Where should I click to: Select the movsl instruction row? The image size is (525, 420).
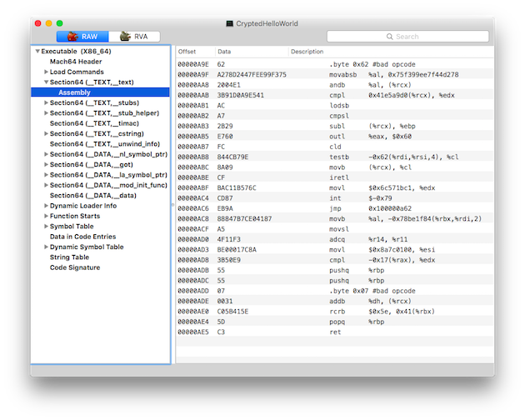[335, 229]
